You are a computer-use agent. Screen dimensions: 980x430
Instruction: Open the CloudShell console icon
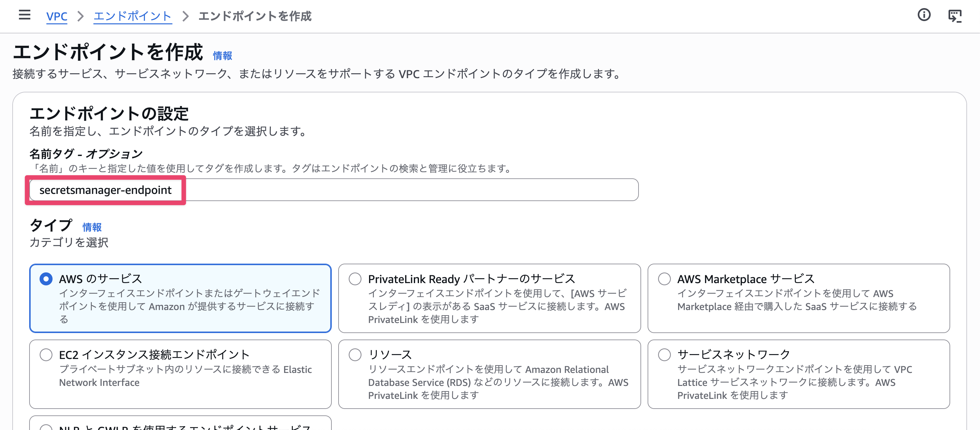[955, 16]
